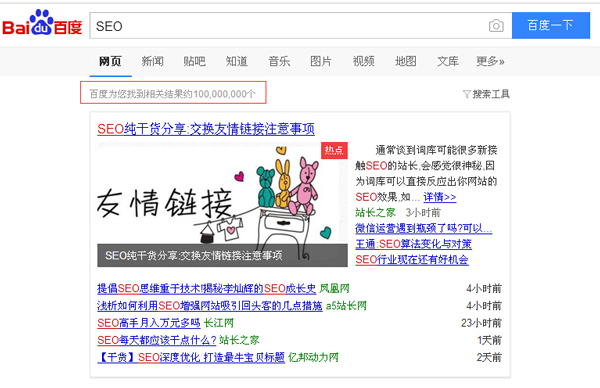Expand the 更多» menu
Image resolution: width=600 pixels, height=388 pixels.
[x=490, y=61]
